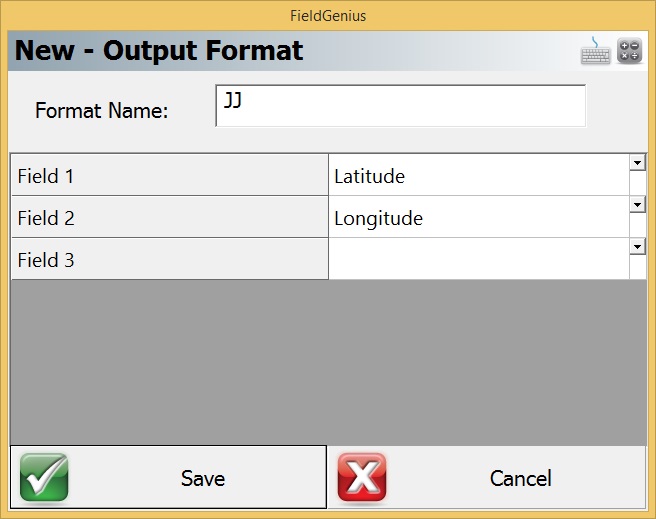Click the red X icon
The width and height of the screenshot is (656, 519).
coord(361,477)
